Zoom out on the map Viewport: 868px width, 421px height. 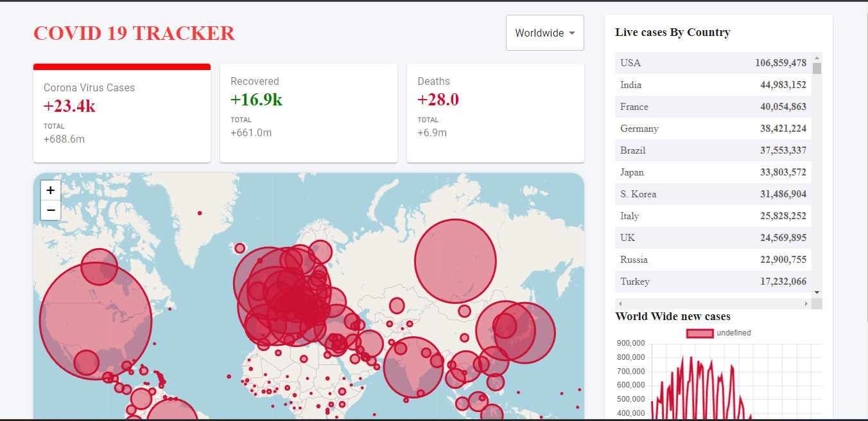[x=51, y=210]
